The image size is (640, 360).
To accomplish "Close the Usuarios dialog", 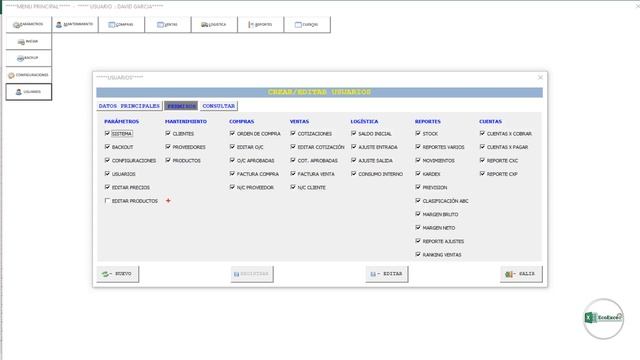I will pyautogui.click(x=540, y=77).
